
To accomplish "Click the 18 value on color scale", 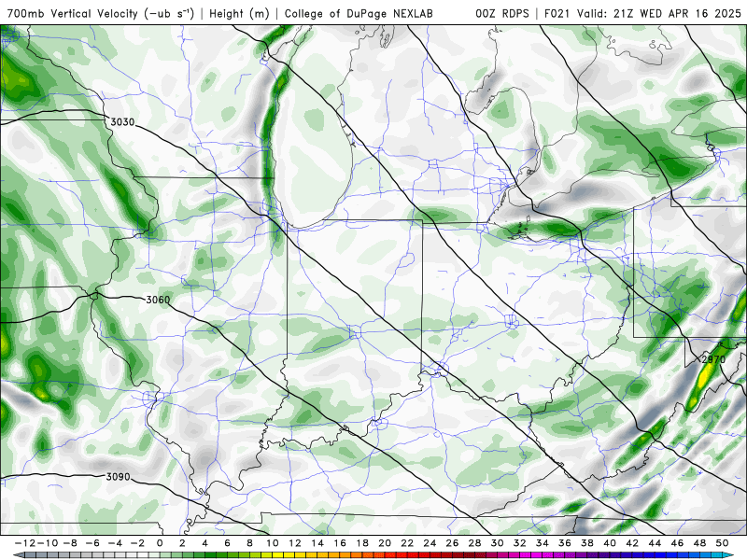I will [362, 543].
